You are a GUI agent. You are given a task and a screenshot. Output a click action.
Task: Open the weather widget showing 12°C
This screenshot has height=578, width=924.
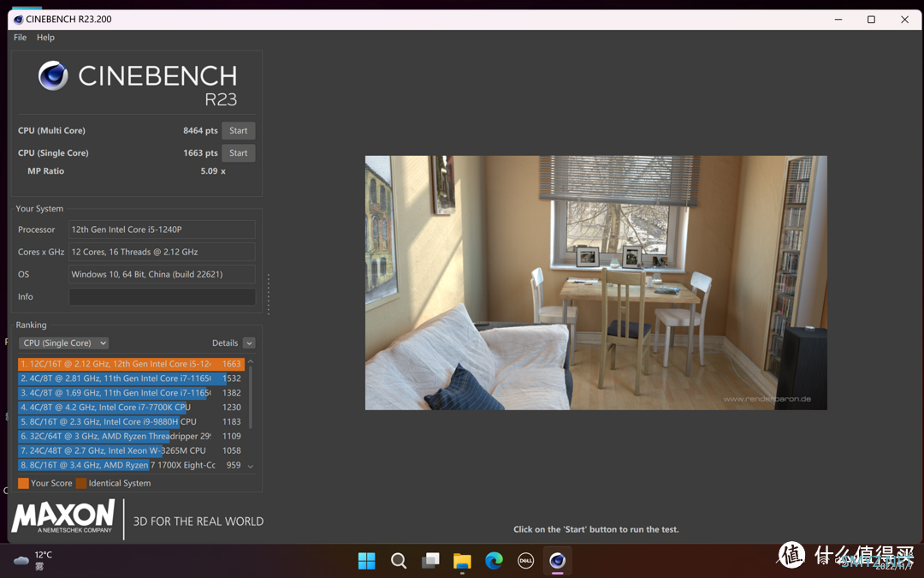(33, 560)
